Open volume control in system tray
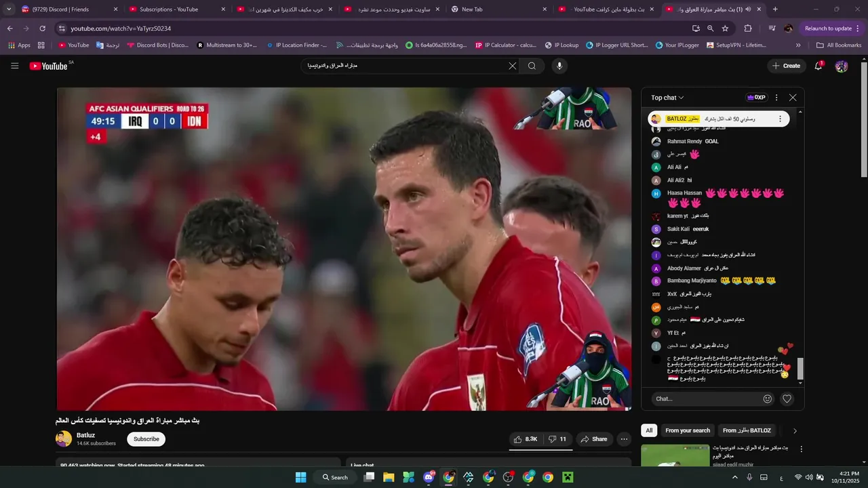This screenshot has height=488, width=868. coord(809,477)
